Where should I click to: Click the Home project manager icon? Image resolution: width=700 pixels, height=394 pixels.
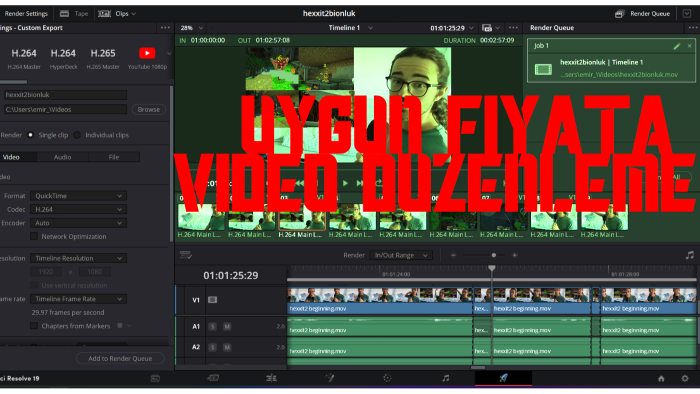pyautogui.click(x=661, y=378)
